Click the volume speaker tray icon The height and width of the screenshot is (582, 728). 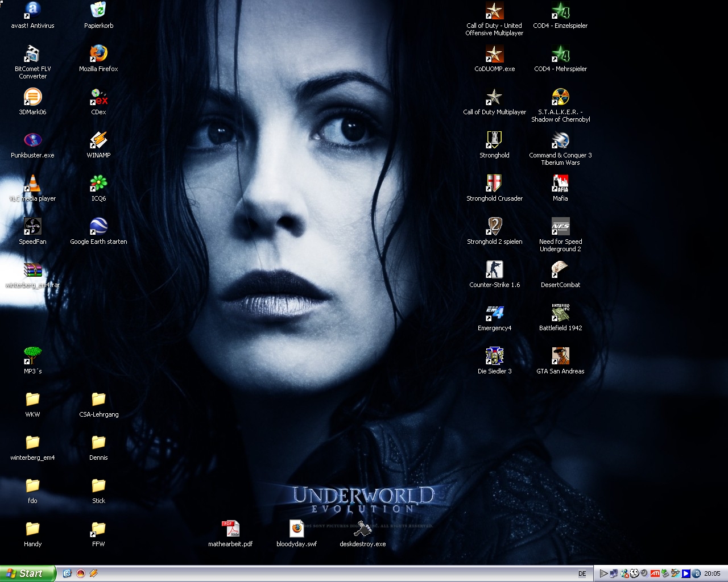(x=644, y=573)
